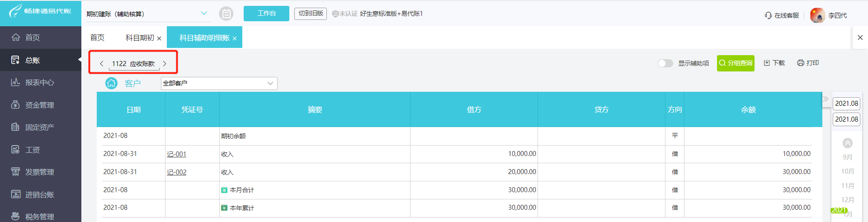Viewport: 868px width, 222px height.
Task: Open 资金管理 in the sidebar
Action: (x=40, y=105)
